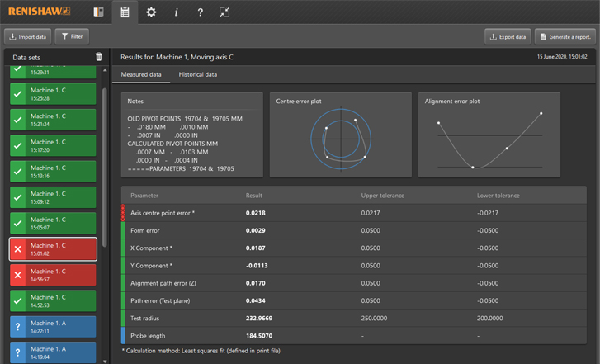Image resolution: width=600 pixels, height=364 pixels.
Task: Open the machine view icon in top bar
Action: (98, 12)
